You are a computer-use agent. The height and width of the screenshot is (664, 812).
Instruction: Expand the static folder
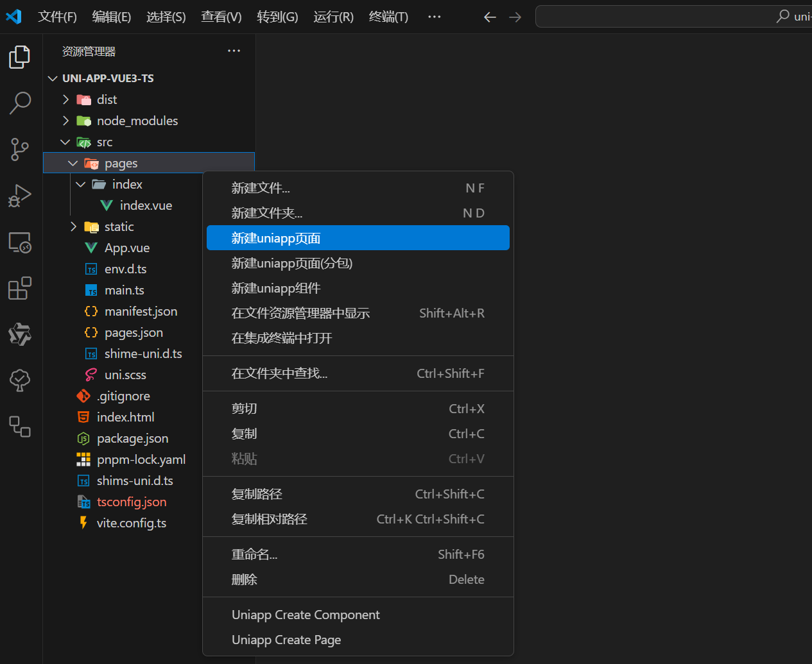73,226
